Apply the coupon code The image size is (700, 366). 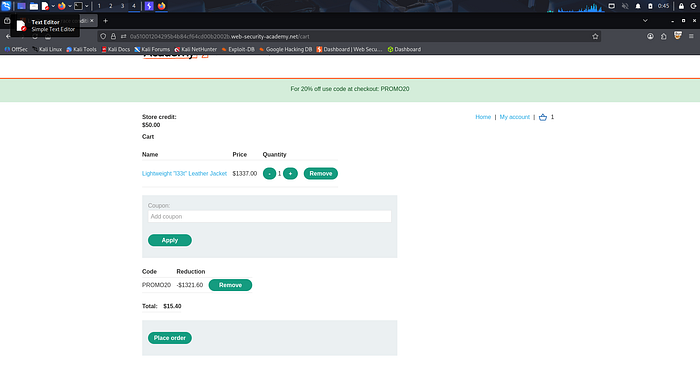[x=170, y=240]
